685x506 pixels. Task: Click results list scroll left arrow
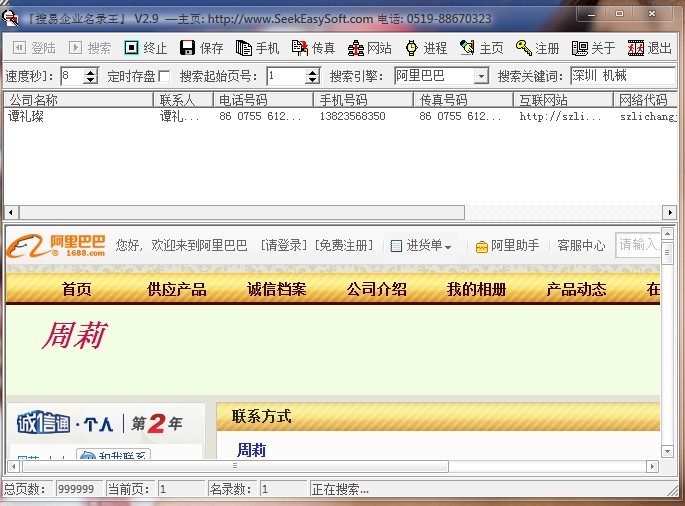(11, 213)
